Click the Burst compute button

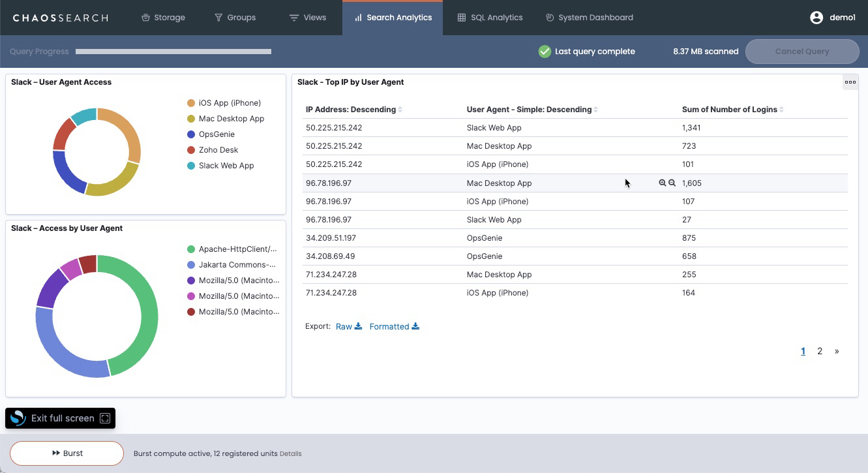pos(66,453)
